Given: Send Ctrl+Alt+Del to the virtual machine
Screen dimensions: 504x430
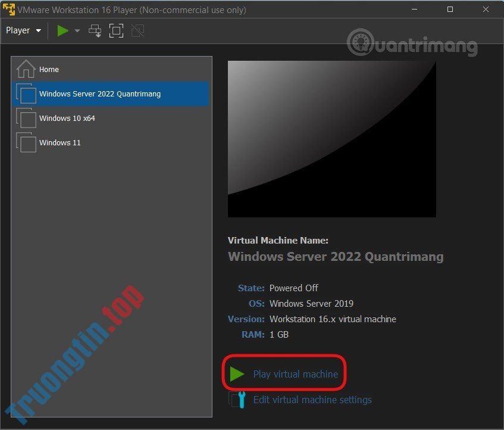Looking at the screenshot, I should pyautogui.click(x=95, y=30).
